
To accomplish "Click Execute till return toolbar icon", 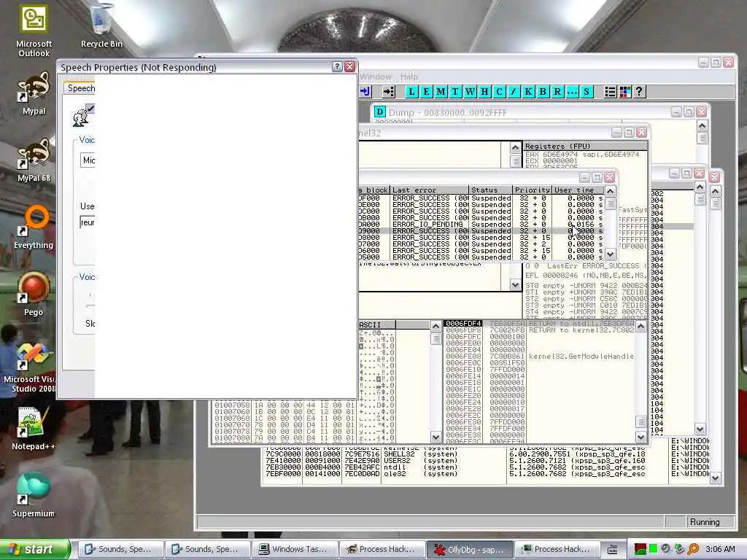I will tap(366, 92).
